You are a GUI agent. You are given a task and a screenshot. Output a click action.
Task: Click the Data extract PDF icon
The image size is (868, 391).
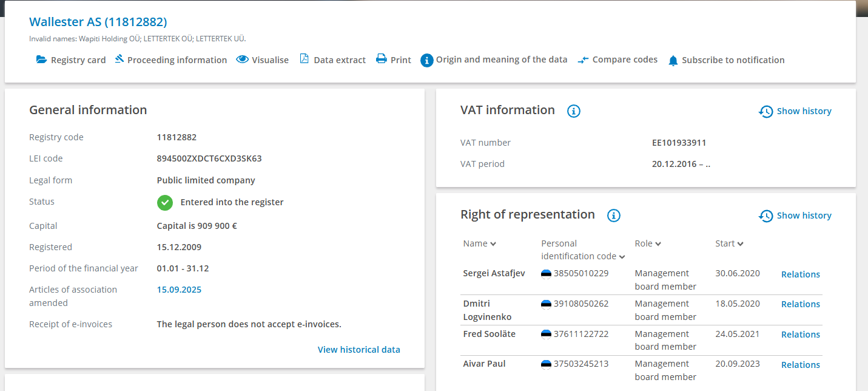(x=304, y=59)
